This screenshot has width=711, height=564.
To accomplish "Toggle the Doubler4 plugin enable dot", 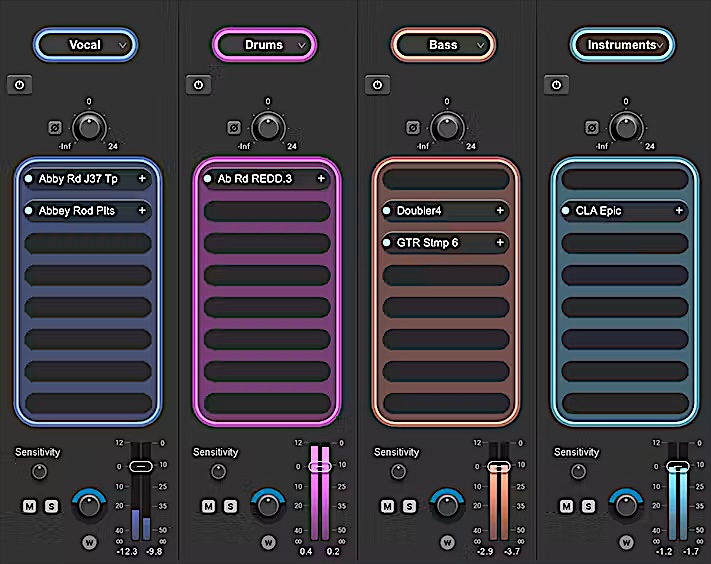I will tap(387, 210).
